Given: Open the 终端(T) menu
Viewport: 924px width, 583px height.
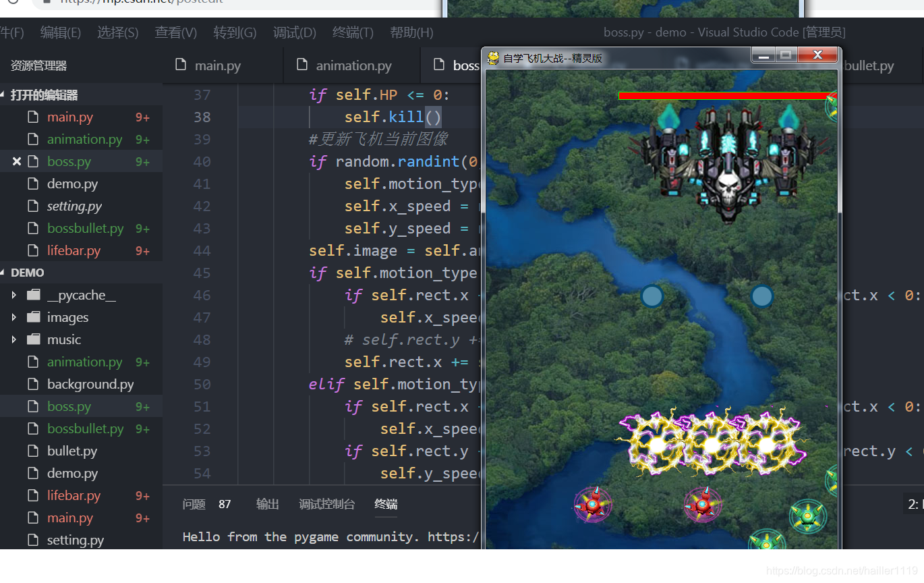Looking at the screenshot, I should 353,32.
